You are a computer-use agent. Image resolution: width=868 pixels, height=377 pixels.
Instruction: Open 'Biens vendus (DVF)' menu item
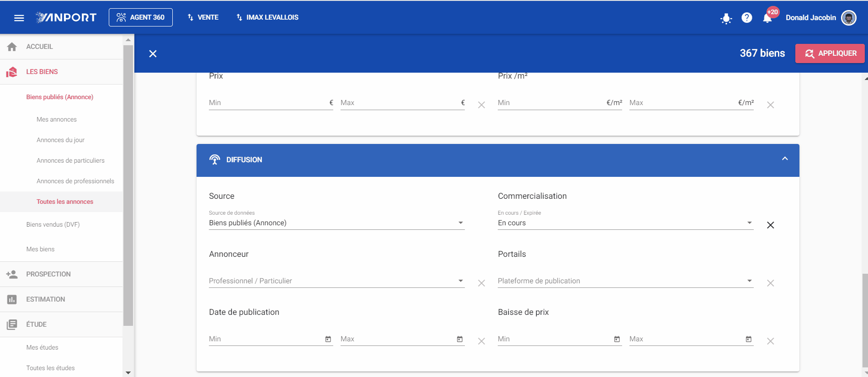click(x=53, y=224)
